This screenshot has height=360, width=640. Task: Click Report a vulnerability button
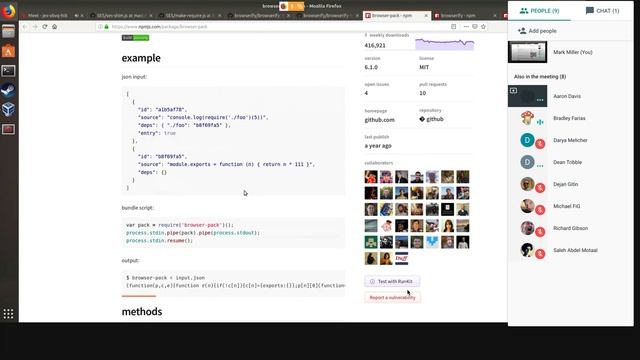coord(392,298)
